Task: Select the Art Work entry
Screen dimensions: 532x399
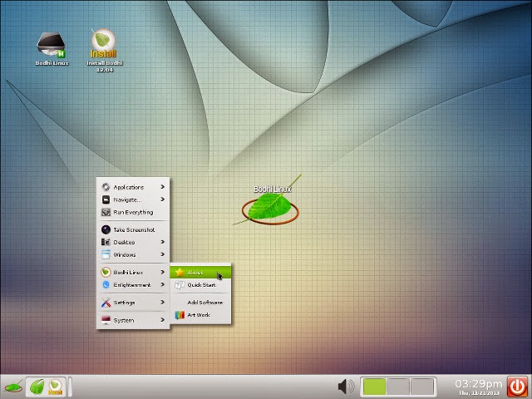Action: pos(200,315)
